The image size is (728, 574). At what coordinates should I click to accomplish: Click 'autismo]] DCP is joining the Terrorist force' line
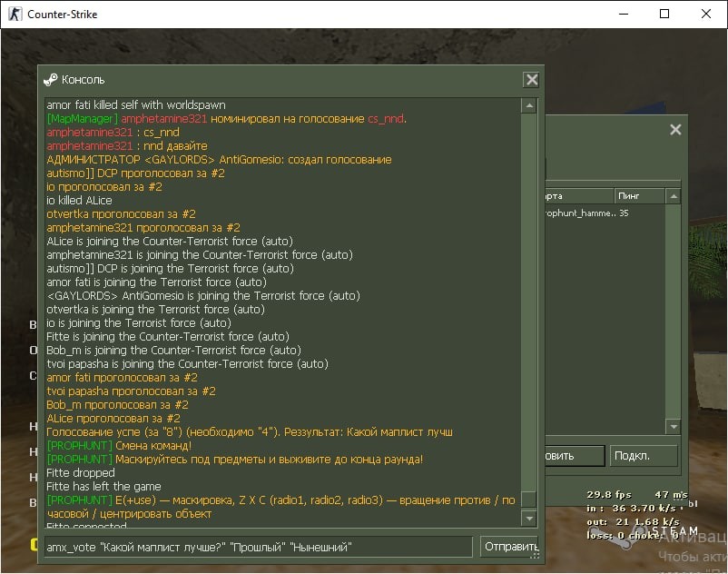(171, 269)
